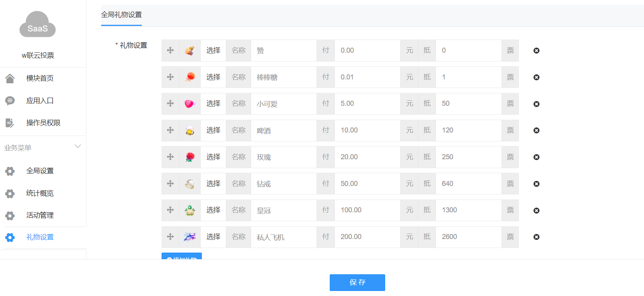The height and width of the screenshot is (296, 644).
Task: Click 选择 button for the 赞 gift
Action: (x=214, y=50)
